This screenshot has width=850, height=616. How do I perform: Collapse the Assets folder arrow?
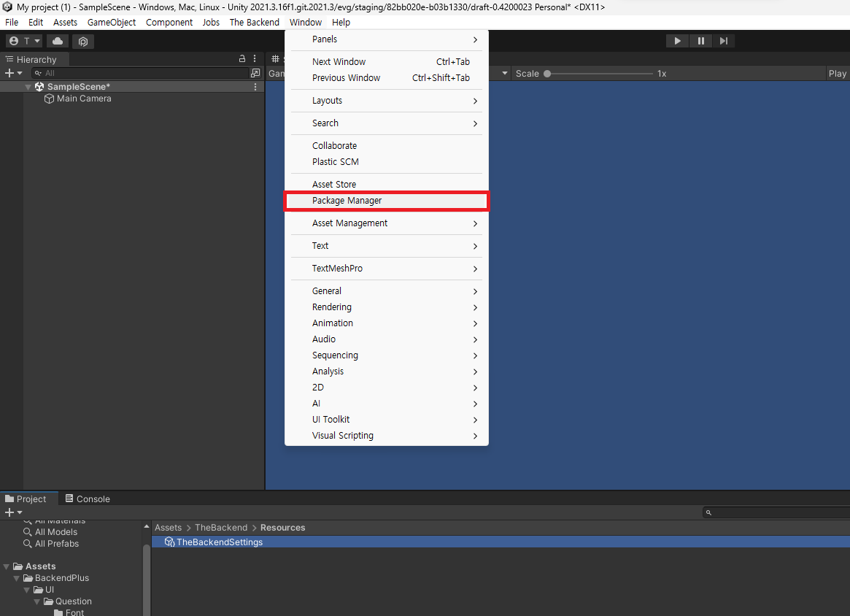pyautogui.click(x=7, y=566)
